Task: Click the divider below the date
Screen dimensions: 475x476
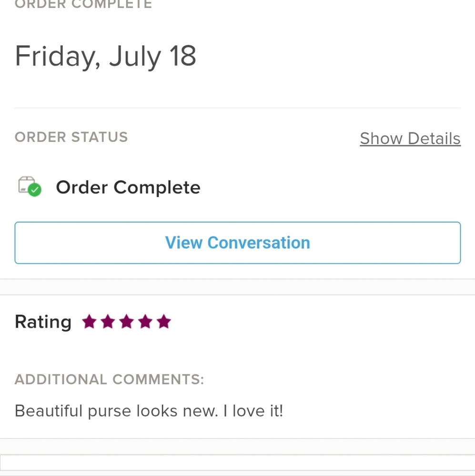Action: [x=238, y=108]
